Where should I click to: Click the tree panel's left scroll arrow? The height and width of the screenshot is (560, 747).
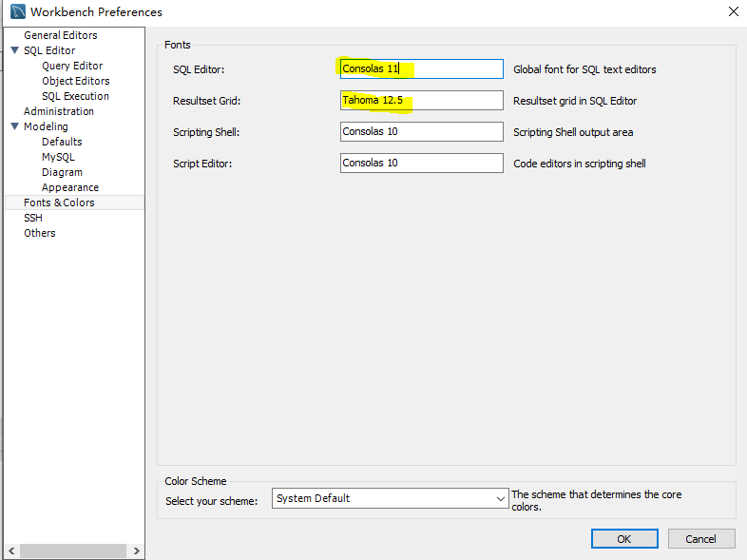tap(12, 550)
